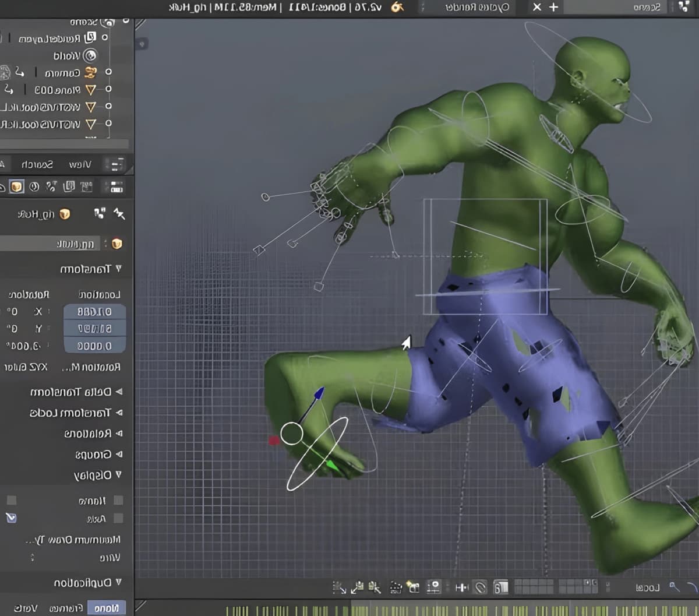
Task: Switch to the Render properties tab
Action: 87,186
